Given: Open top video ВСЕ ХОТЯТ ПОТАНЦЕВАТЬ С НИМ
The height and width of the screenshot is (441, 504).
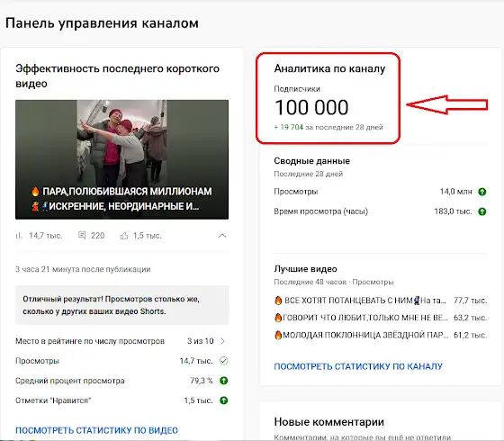Looking at the screenshot, I should (360, 301).
